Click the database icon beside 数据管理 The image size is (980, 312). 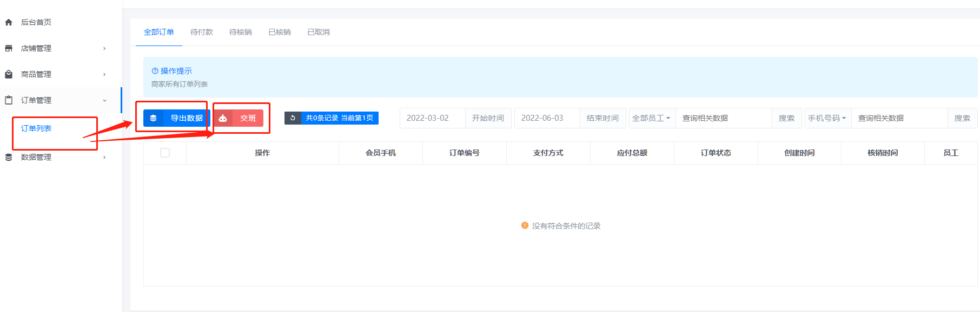9,157
